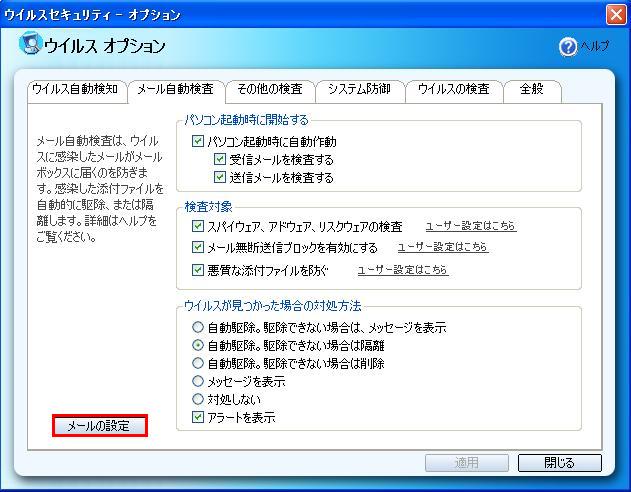Viewport: 631px width, 492px height.
Task: Open ユーザー設定はこちら link for malicious attachments
Action: tap(403, 270)
